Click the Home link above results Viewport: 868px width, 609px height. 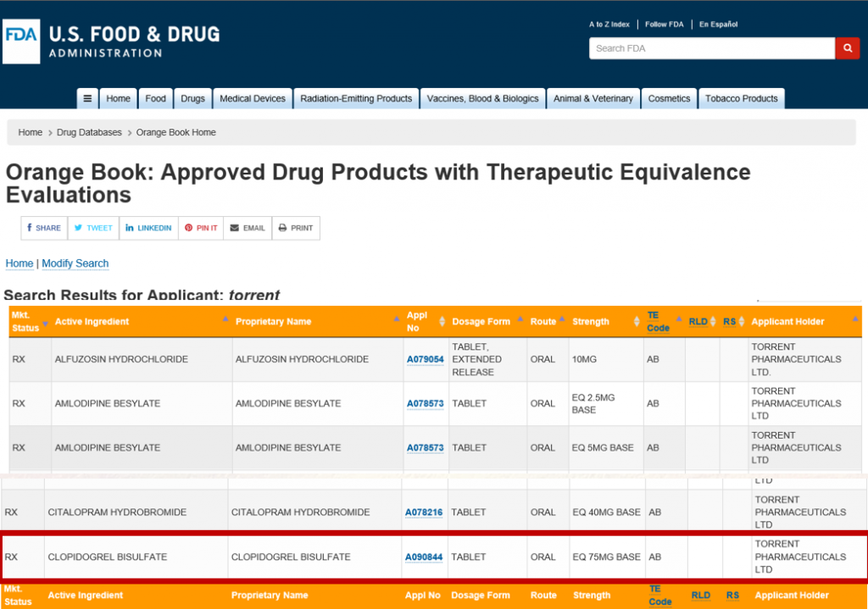tap(19, 263)
